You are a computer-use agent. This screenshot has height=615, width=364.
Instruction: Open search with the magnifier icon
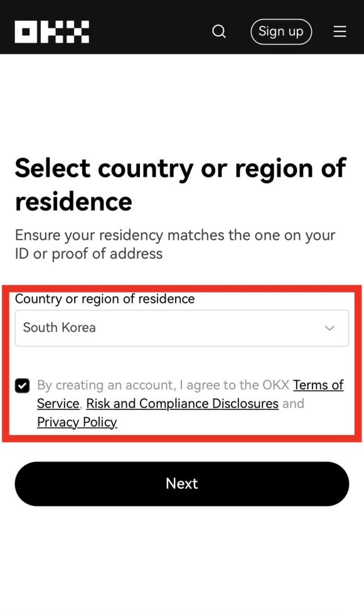coord(219,31)
